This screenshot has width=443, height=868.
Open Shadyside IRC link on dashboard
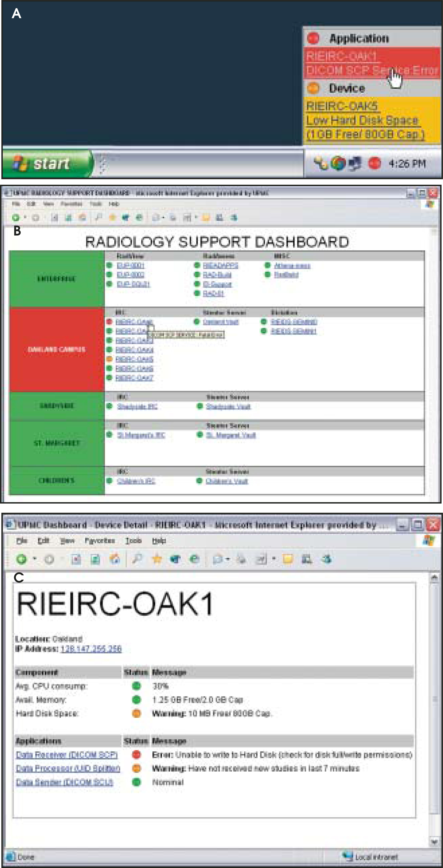pyautogui.click(x=137, y=406)
